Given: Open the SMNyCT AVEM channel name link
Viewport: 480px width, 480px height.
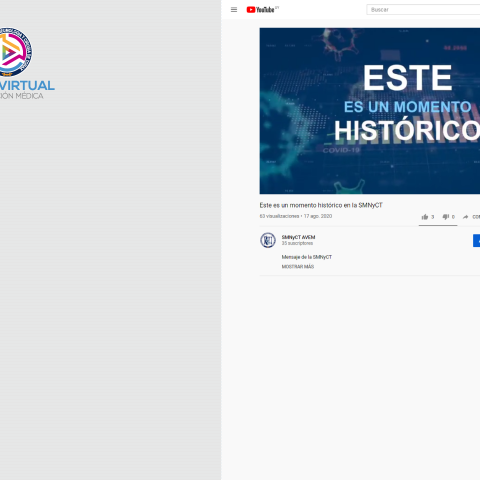Looking at the screenshot, I should (298, 237).
